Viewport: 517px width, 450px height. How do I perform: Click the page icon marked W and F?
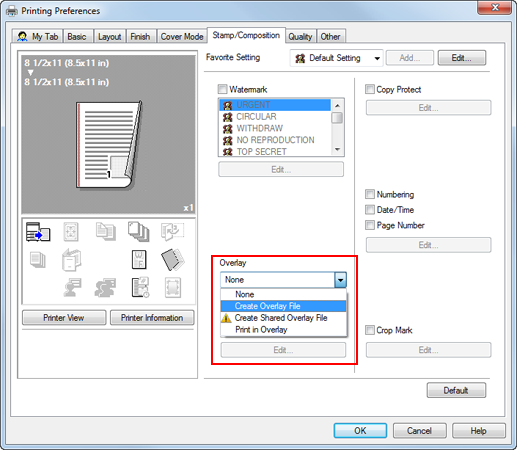click(139, 260)
